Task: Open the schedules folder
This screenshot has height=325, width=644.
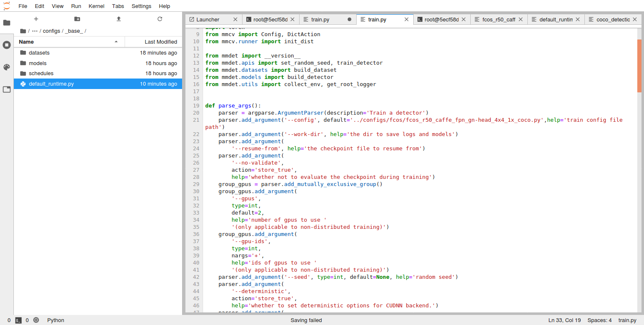Action: [42, 73]
